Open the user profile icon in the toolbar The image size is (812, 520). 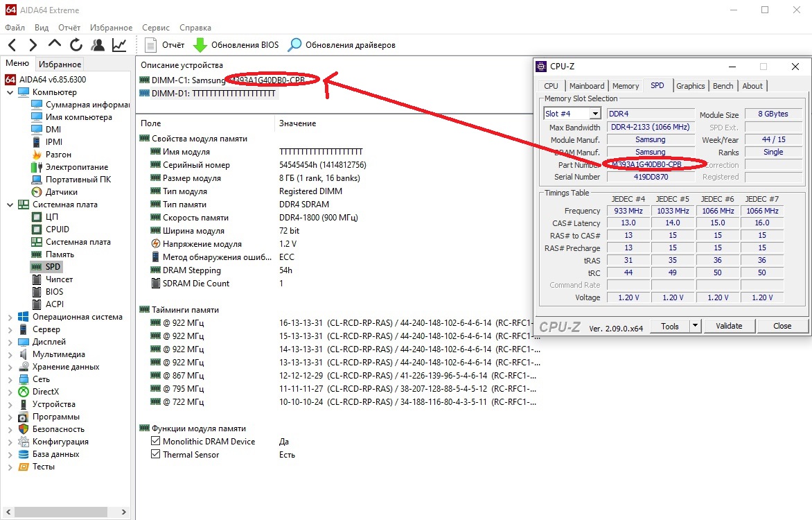[x=98, y=45]
